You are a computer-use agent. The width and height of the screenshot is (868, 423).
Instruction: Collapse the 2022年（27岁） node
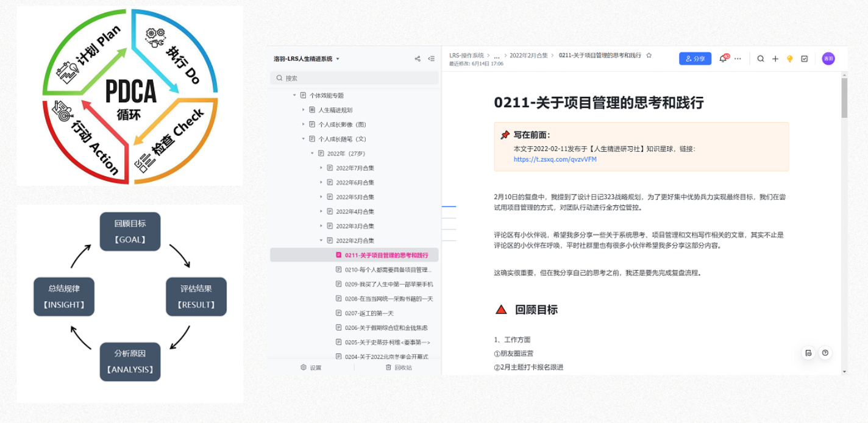[312, 154]
